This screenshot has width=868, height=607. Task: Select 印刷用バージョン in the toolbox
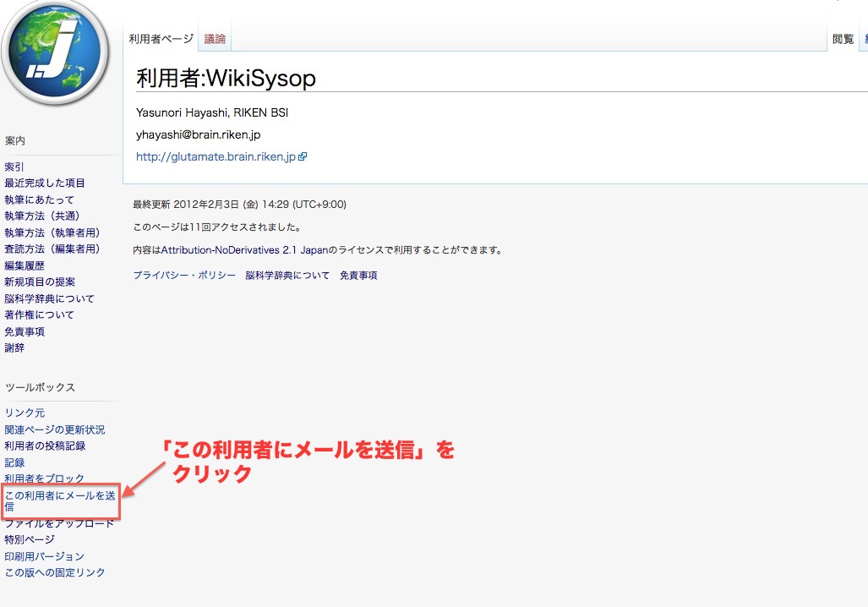(x=45, y=556)
